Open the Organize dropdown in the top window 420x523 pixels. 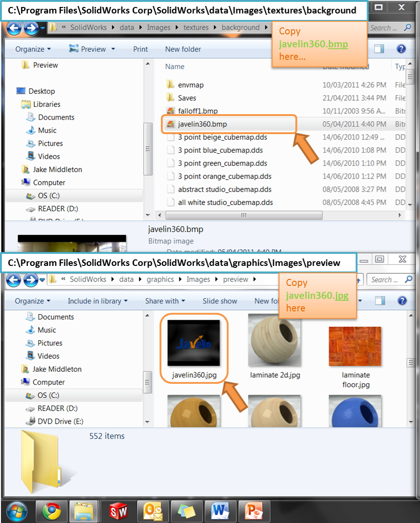[33, 49]
